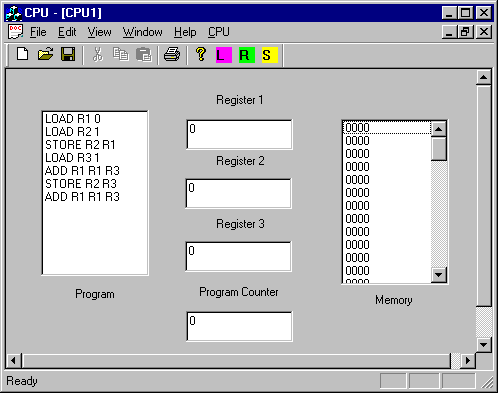Minimize the main CPU application window
This screenshot has width=498, height=393.
point(449,13)
